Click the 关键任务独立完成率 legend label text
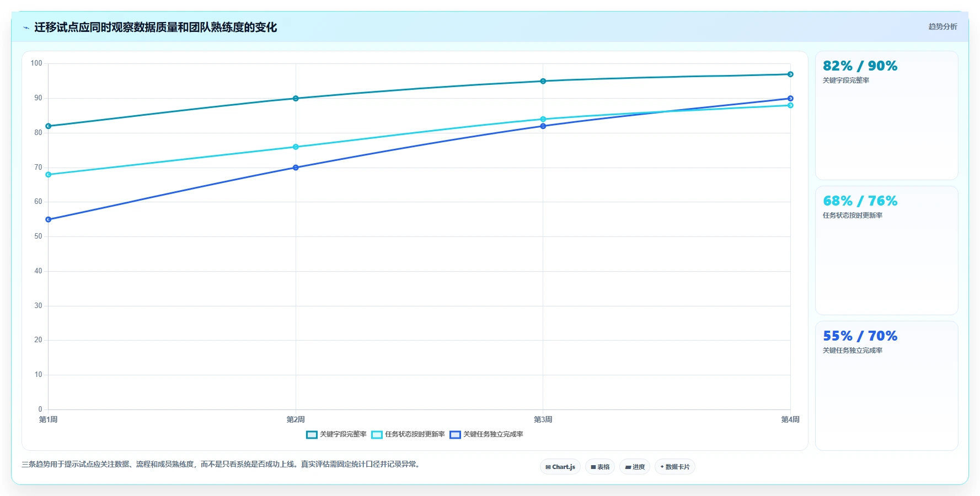This screenshot has width=980, height=496. pyautogui.click(x=493, y=434)
